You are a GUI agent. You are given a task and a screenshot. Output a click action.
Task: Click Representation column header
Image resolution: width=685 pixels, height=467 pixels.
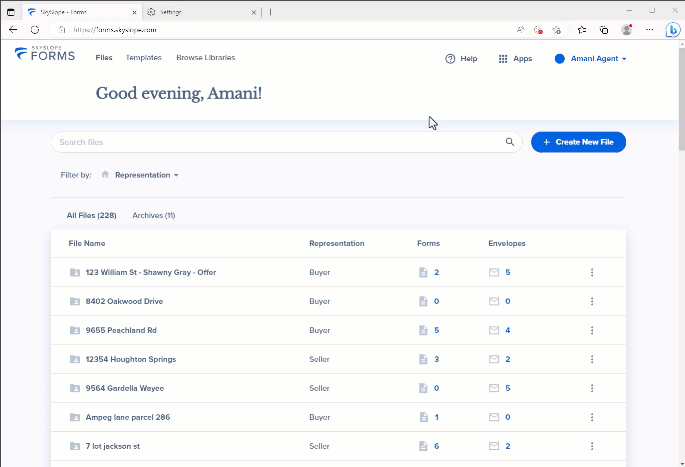[x=337, y=243]
